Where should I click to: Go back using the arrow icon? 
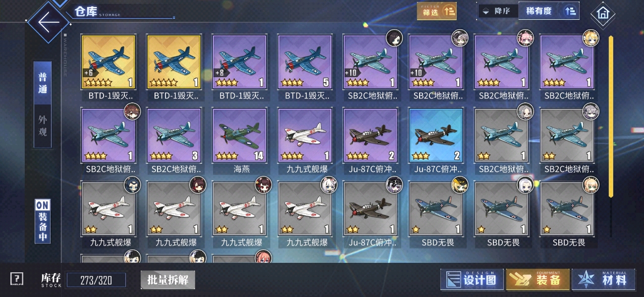(49, 22)
